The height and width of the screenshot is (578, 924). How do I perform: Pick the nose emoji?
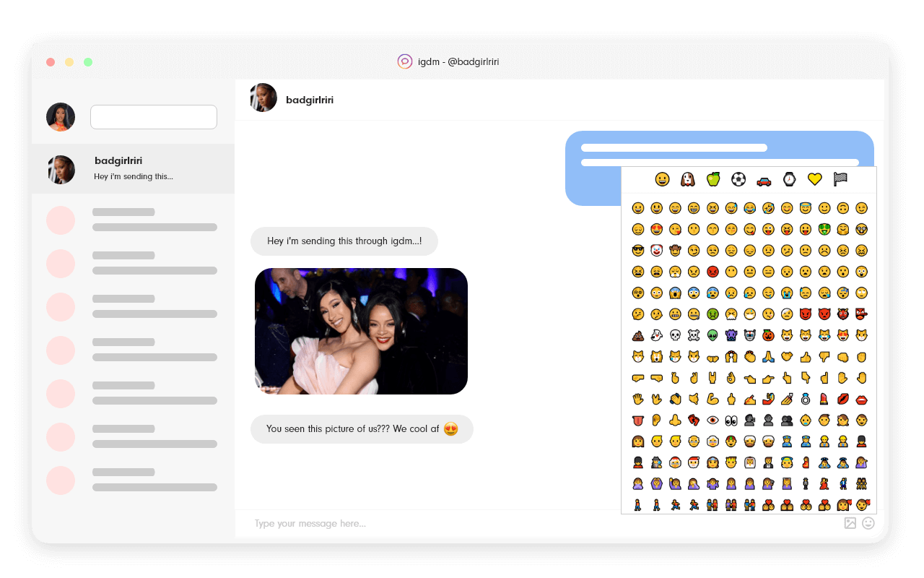[675, 420]
